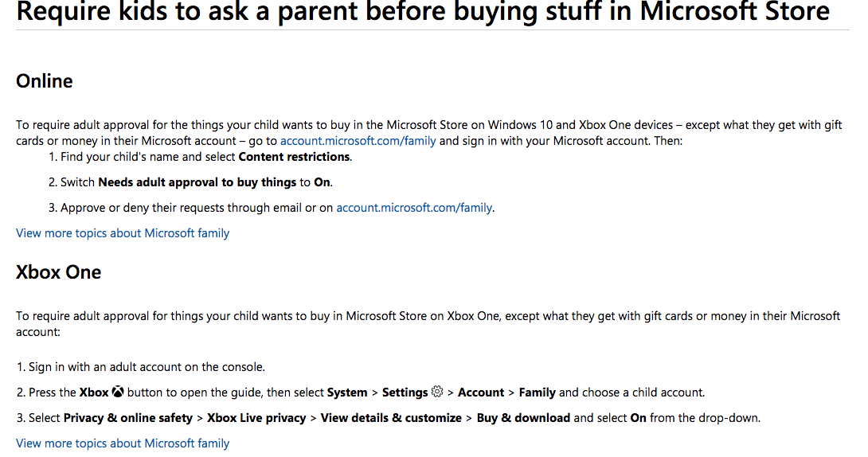Screen dimensions: 868x457
Task: Click the bold System text in step 2
Action: point(347,393)
